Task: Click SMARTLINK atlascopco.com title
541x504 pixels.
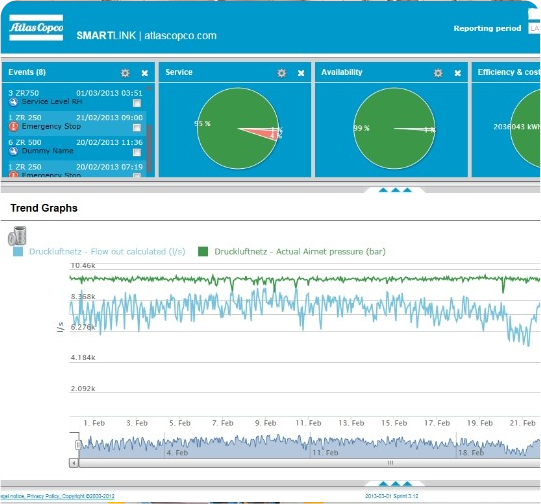Action: pyautogui.click(x=147, y=36)
